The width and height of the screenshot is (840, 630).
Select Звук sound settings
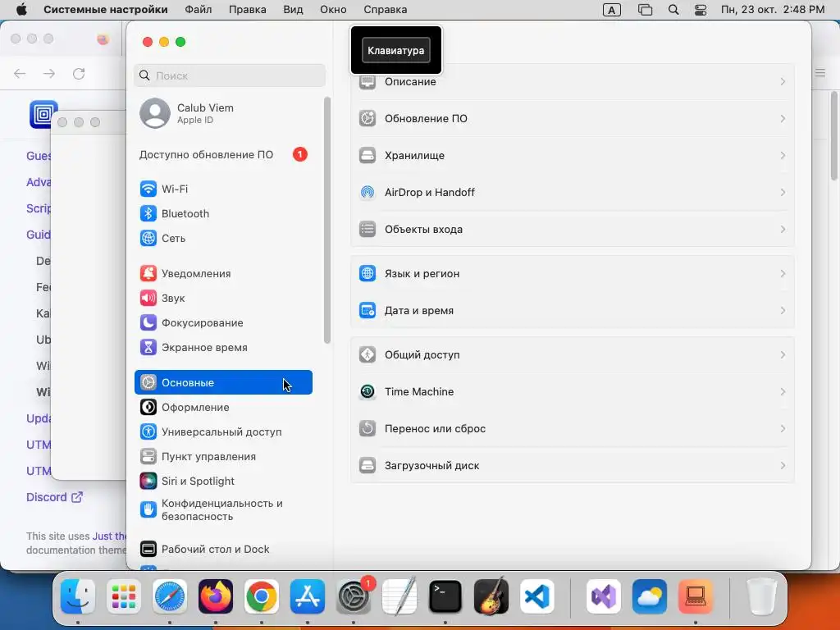coord(223,299)
